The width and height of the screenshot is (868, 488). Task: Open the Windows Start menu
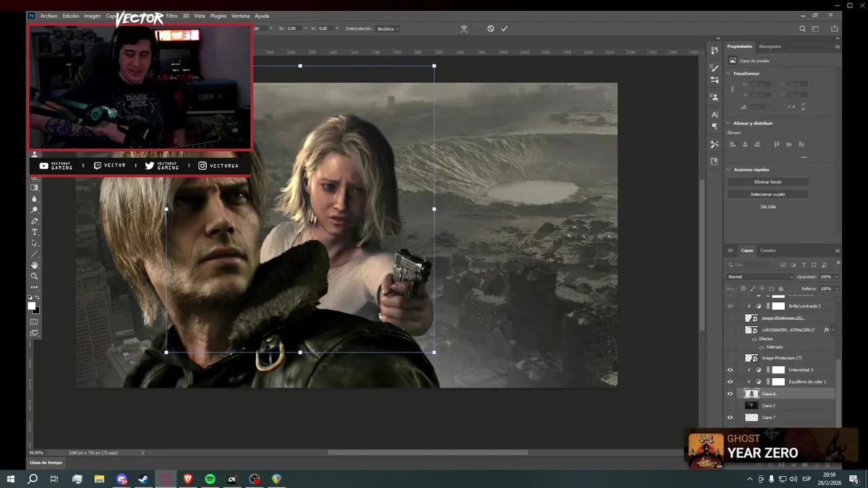10,479
